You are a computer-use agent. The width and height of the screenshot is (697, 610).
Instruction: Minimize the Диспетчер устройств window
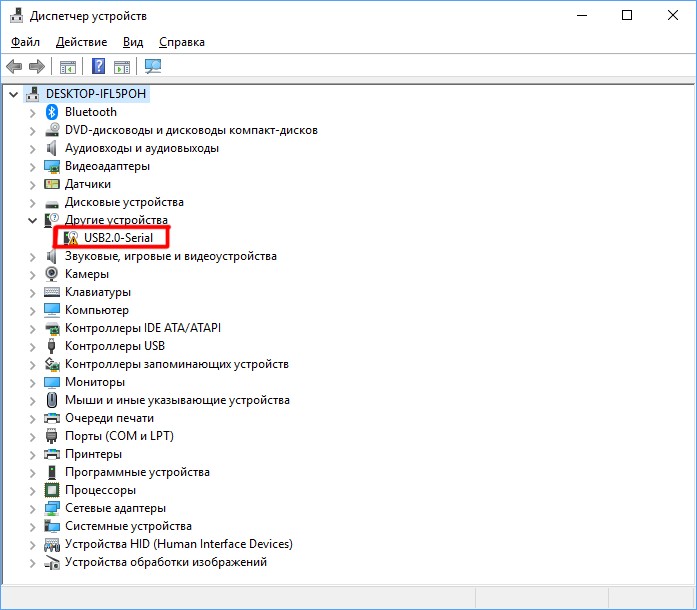click(x=582, y=15)
